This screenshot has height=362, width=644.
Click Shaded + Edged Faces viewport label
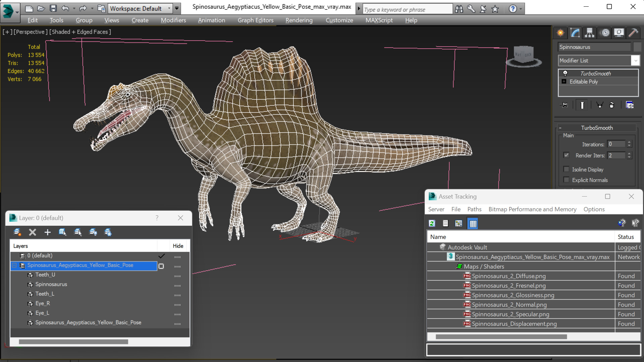click(80, 32)
